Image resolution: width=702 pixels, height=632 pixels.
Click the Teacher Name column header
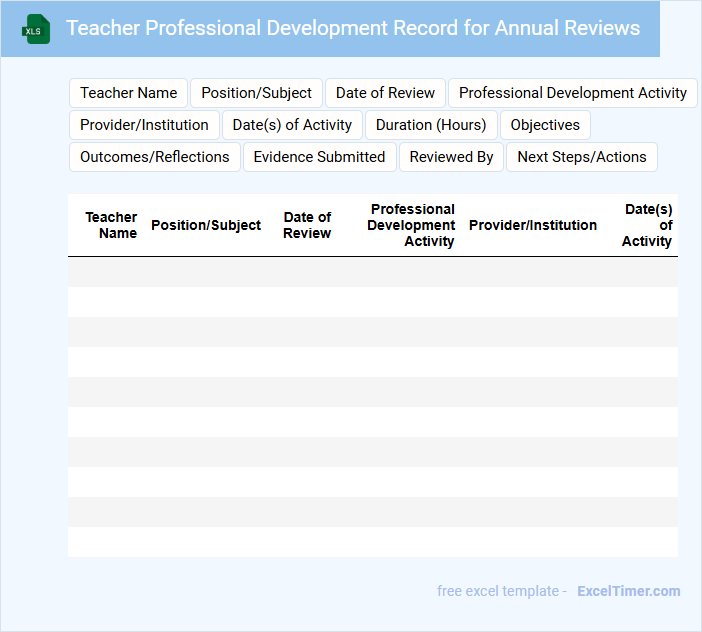pos(111,225)
